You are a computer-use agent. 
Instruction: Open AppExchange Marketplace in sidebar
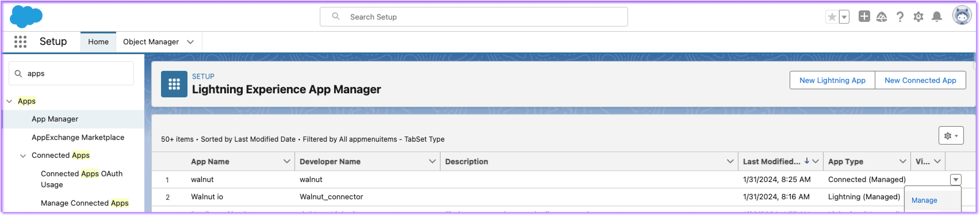[78, 138]
